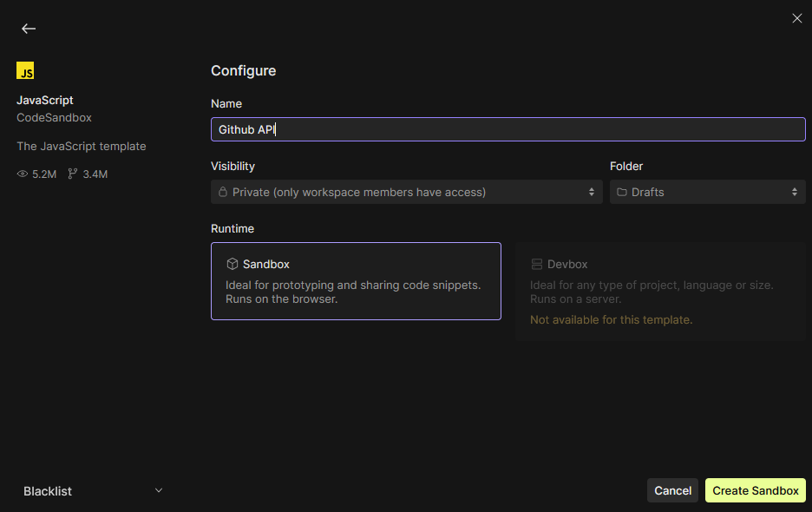Screen dimensions: 812x512
Task: Click the yellow JS template logo
Action: 25,71
